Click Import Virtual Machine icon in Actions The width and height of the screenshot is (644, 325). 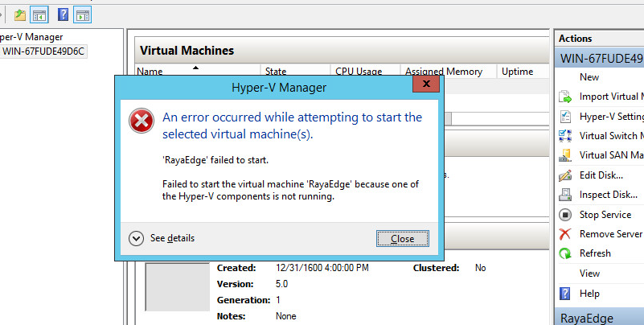[x=565, y=97]
